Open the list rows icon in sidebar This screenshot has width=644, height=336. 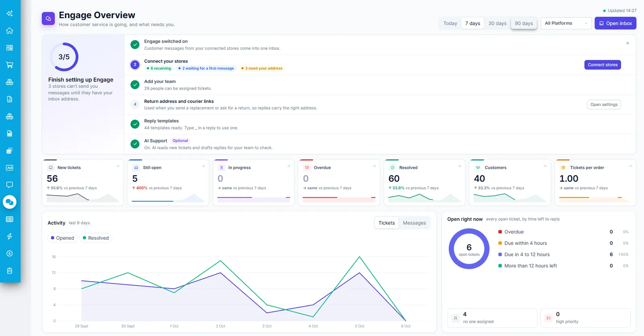coord(10,219)
